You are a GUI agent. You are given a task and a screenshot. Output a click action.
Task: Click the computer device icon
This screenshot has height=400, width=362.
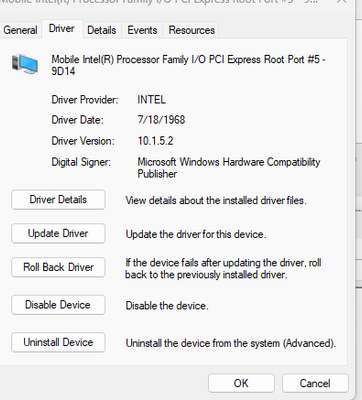click(25, 64)
